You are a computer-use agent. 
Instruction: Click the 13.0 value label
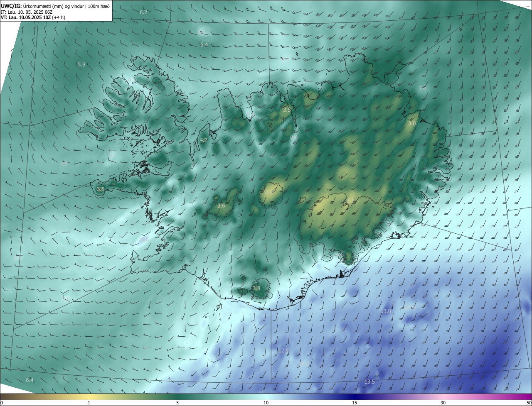[386, 311]
